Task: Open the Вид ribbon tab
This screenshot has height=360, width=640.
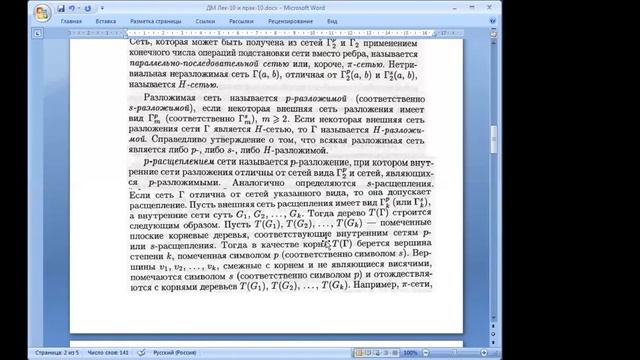Action: click(332, 21)
